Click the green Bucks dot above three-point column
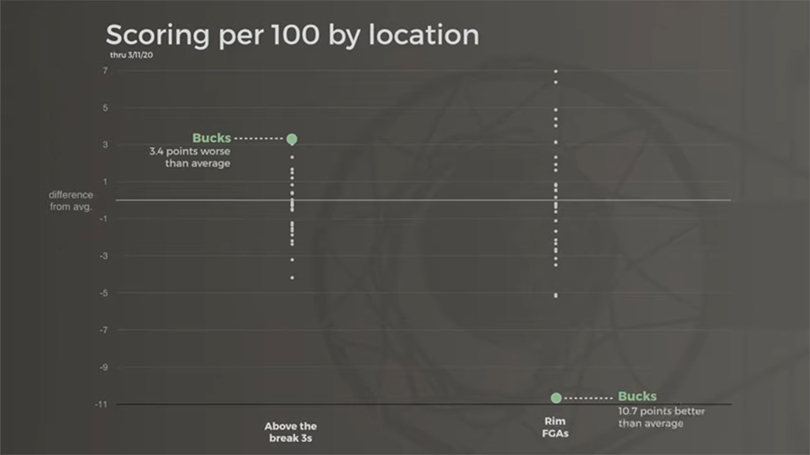Screen dimensions: 810x455 pyautogui.click(x=292, y=139)
